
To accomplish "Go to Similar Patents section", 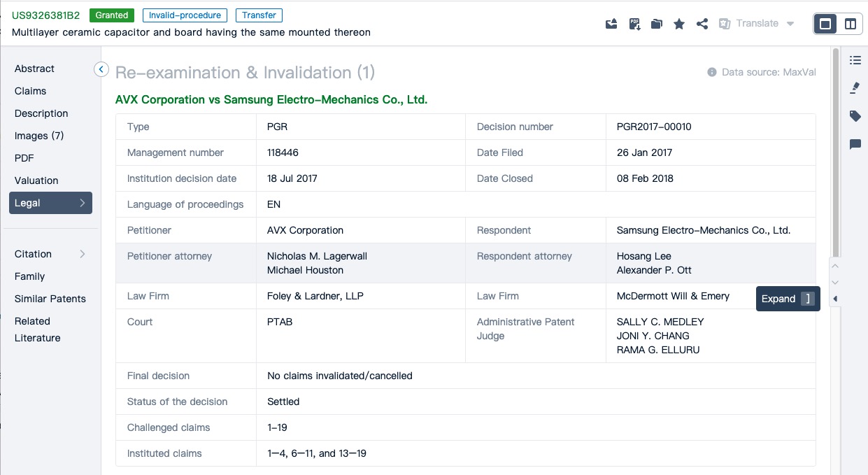I will [50, 299].
